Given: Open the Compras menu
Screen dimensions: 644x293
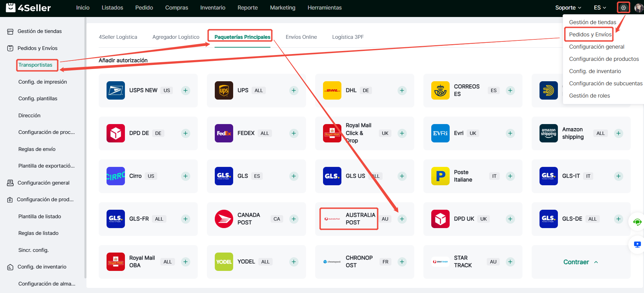Looking at the screenshot, I should (x=177, y=7).
